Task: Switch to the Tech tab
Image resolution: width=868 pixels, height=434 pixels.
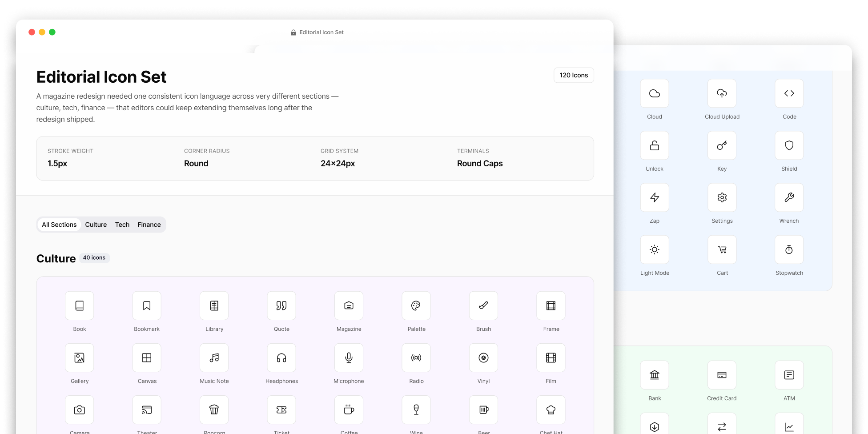Action: (122, 225)
